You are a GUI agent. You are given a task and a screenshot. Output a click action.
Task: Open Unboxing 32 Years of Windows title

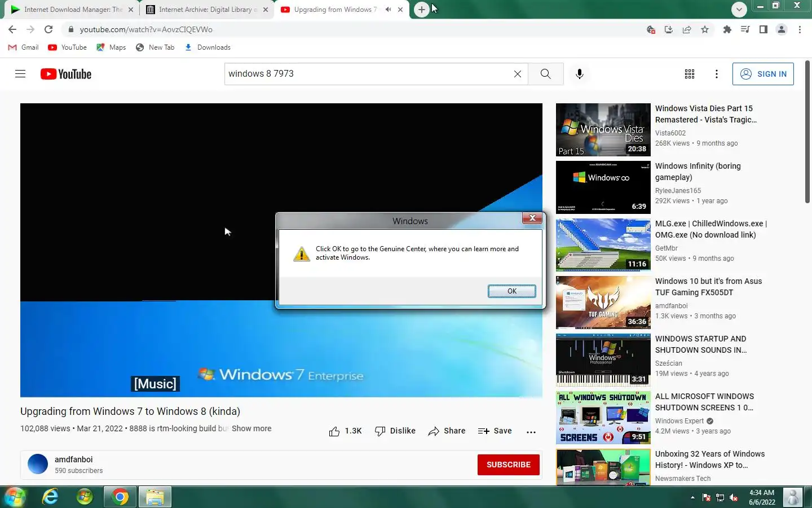coord(710,459)
